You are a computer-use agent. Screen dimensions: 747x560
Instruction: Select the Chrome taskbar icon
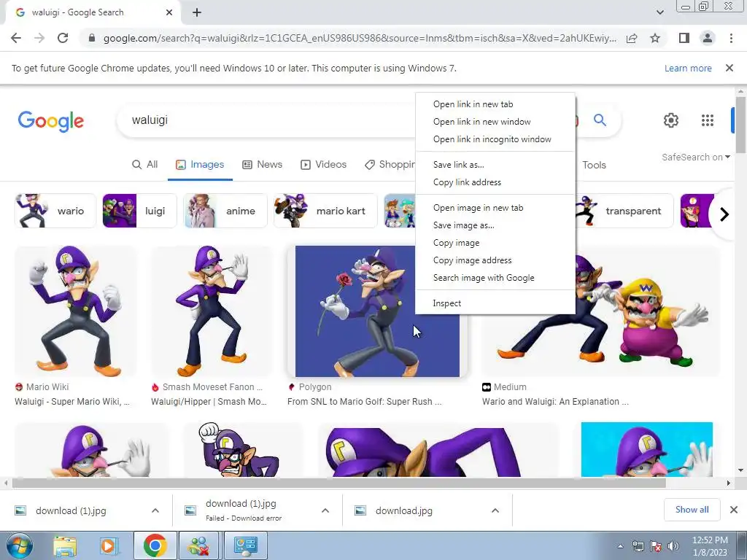tap(155, 545)
